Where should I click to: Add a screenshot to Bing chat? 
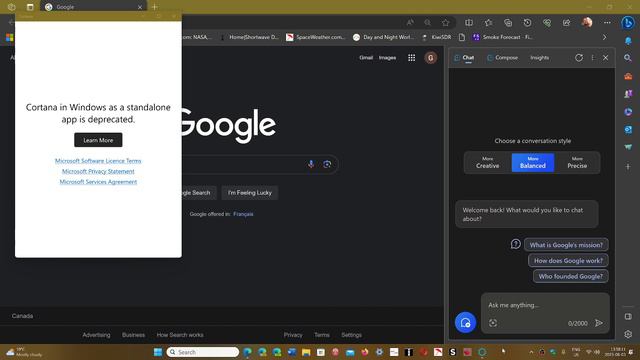point(493,323)
